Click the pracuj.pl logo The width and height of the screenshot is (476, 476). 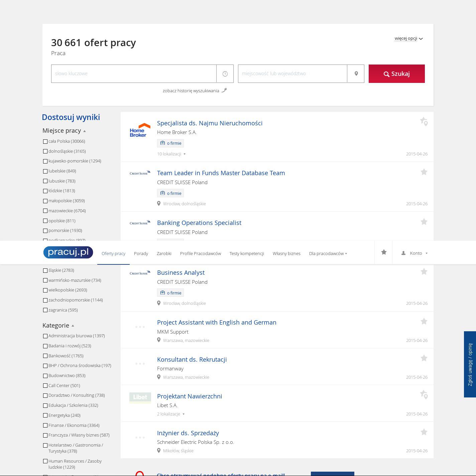click(68, 252)
